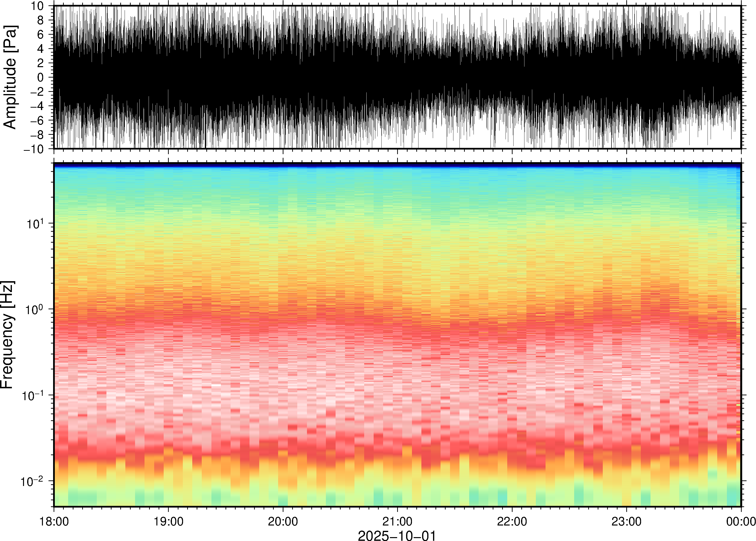This screenshot has height=541, width=756.
Task: Click the 10⁰ frequency tick label
Action: coord(35,310)
